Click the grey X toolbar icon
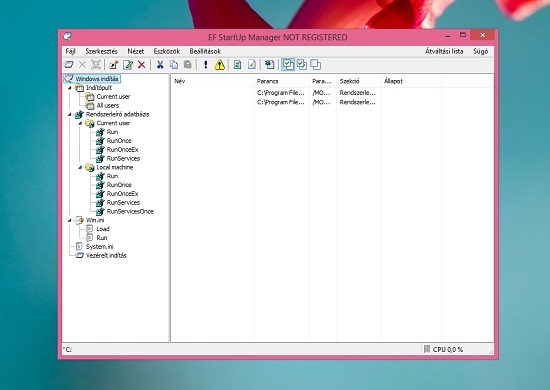550x390 pixels. pyautogui.click(x=82, y=65)
